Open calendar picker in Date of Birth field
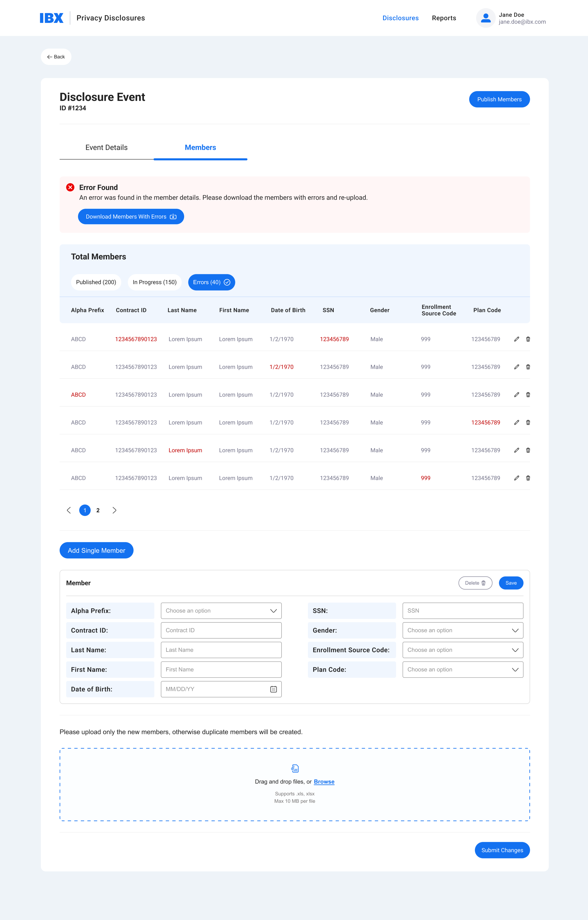The image size is (588, 920). (273, 689)
